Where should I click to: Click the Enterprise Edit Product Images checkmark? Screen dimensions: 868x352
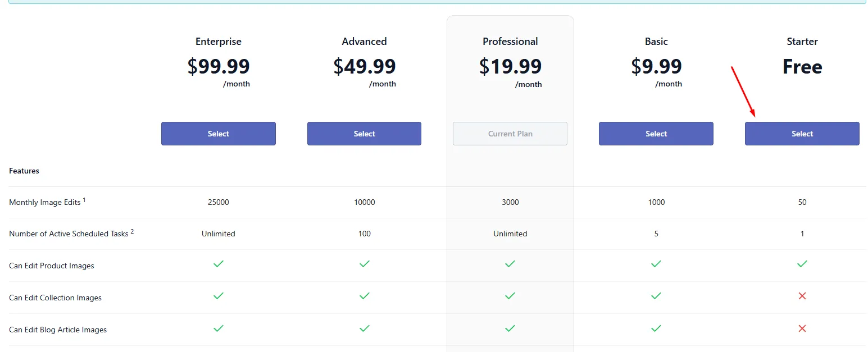click(x=219, y=264)
